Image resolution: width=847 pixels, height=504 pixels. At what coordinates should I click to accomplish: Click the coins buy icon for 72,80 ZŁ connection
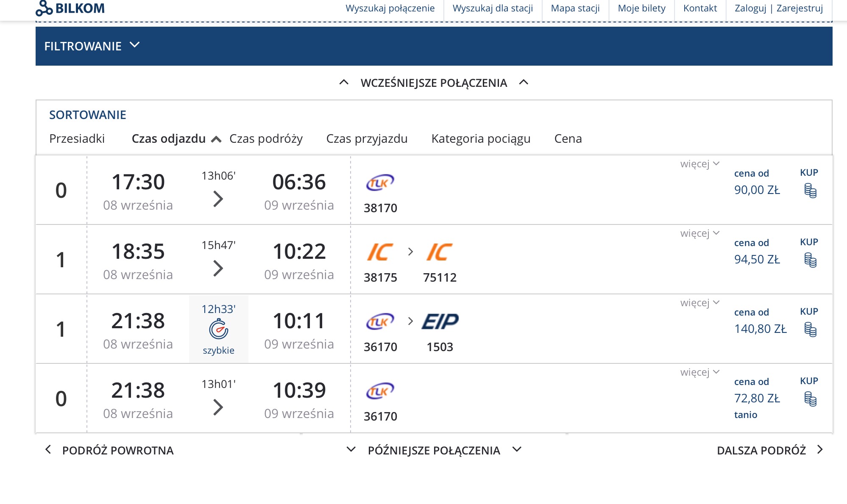click(x=810, y=399)
